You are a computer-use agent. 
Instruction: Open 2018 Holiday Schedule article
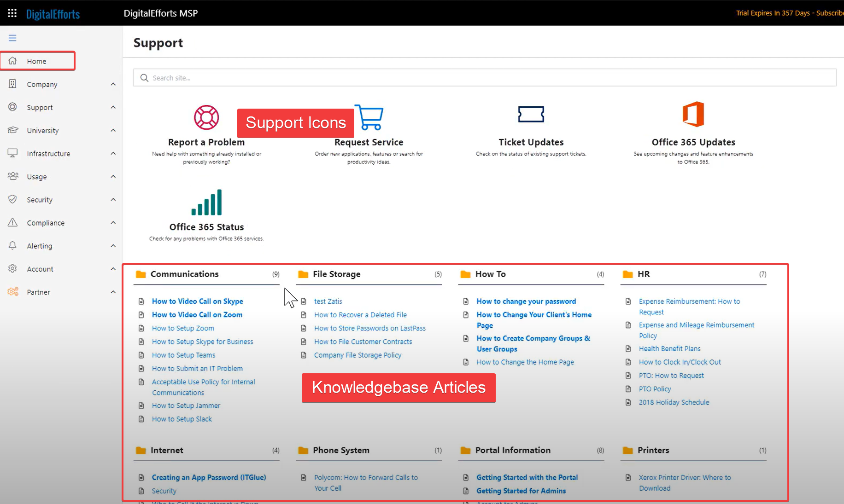(674, 402)
